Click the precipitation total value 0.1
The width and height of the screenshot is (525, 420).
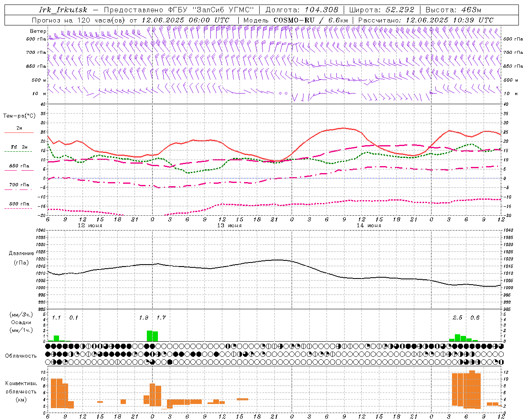coord(73,318)
